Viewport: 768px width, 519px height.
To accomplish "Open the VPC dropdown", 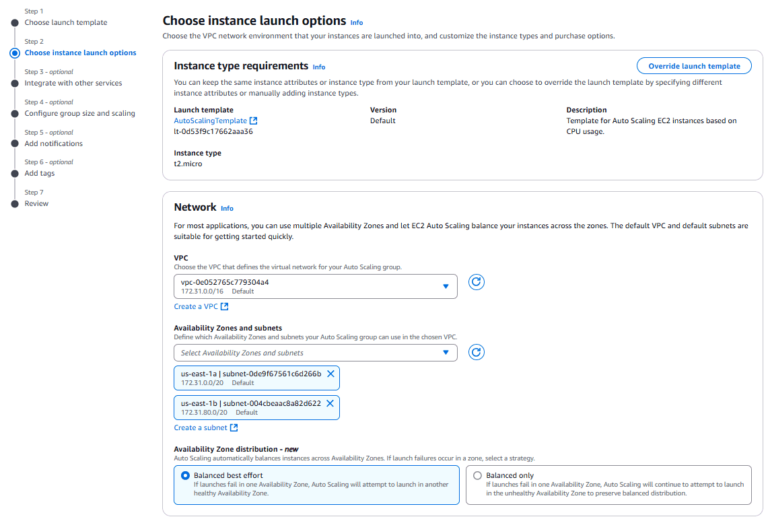I will coord(316,286).
